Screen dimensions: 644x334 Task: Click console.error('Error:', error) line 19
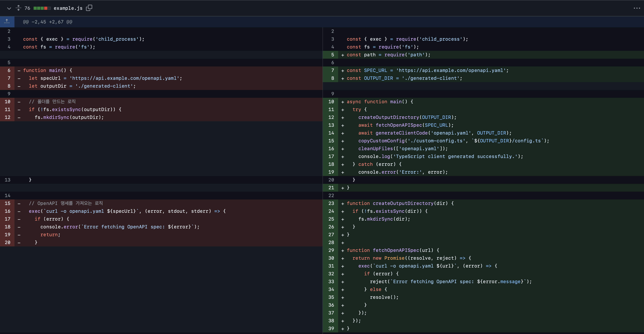(x=403, y=172)
